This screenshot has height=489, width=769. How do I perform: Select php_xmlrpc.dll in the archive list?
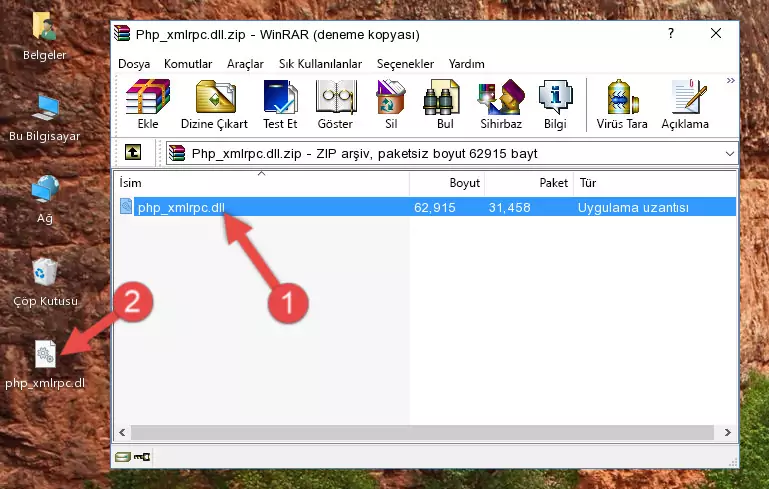coord(181,207)
